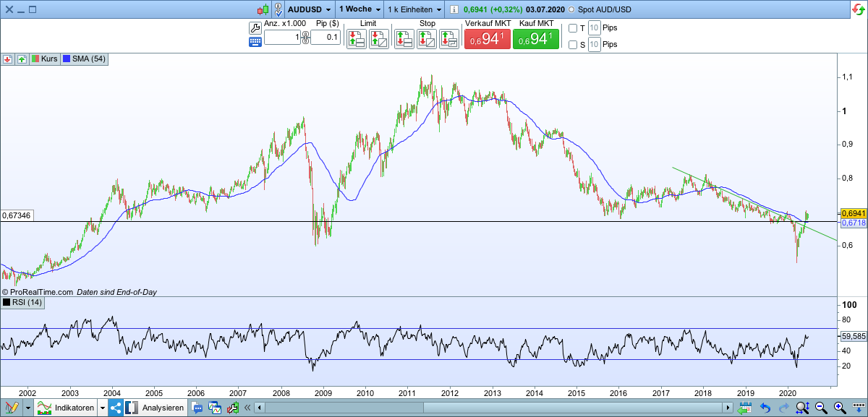Click the zoom-fit magnifier with arrows
This screenshot has width=868, height=417.
(x=802, y=408)
